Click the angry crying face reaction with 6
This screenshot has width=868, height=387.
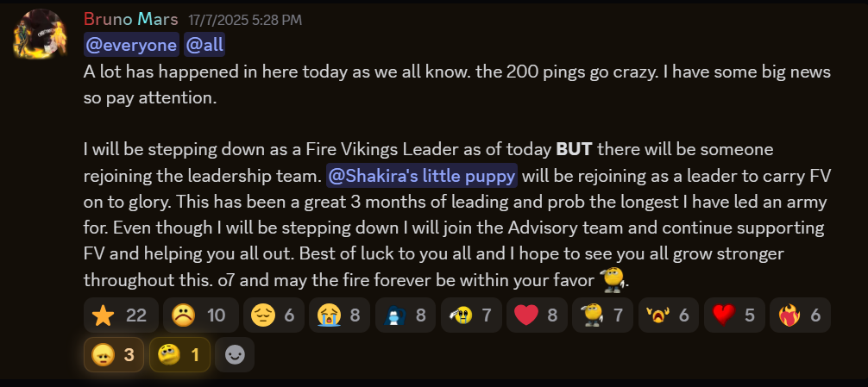pos(667,315)
